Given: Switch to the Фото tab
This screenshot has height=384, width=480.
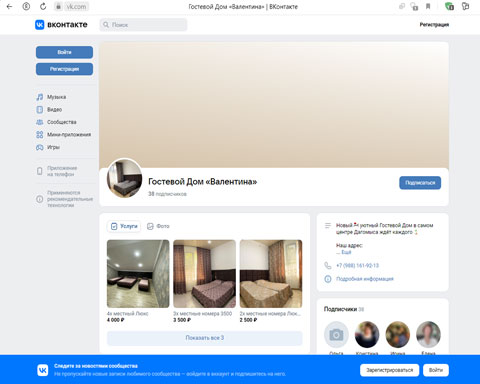Looking at the screenshot, I should (158, 226).
